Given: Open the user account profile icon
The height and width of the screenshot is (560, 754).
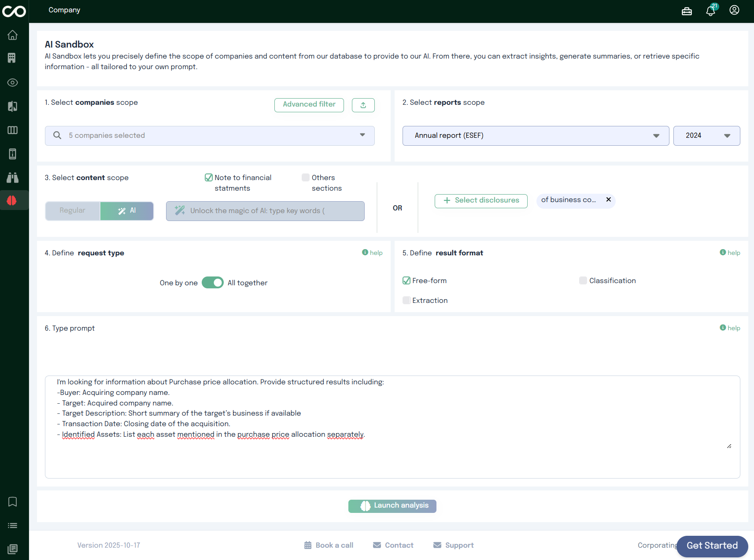Looking at the screenshot, I should (734, 10).
